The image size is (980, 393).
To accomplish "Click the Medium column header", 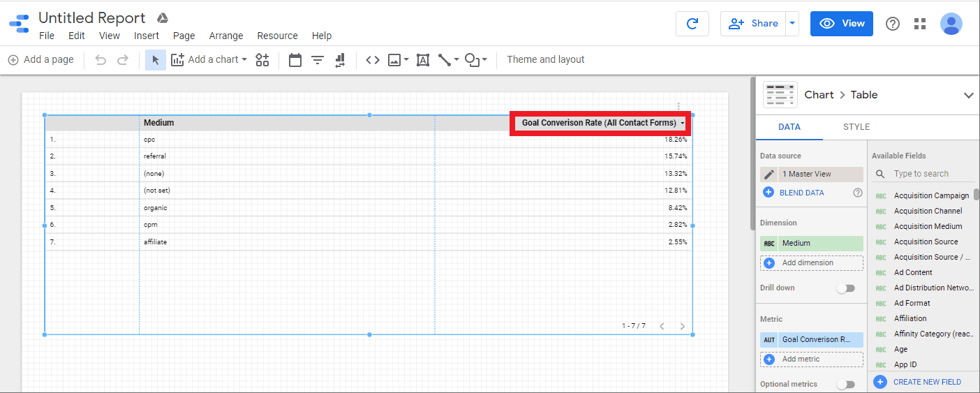I will [158, 123].
